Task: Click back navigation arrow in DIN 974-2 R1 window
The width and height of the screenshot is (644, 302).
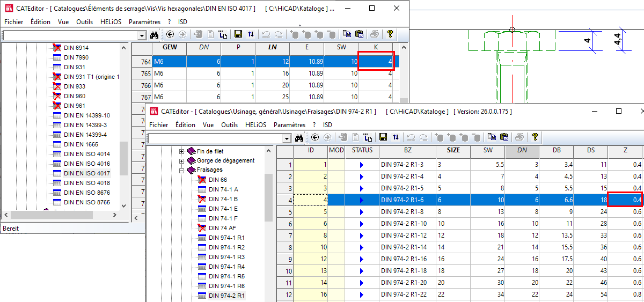Action: coord(315,137)
